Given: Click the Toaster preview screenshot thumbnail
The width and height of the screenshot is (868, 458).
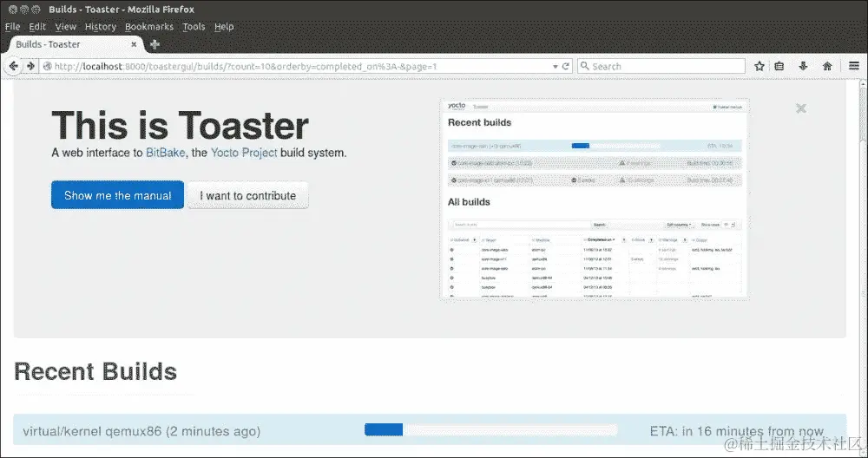Looking at the screenshot, I should point(594,200).
